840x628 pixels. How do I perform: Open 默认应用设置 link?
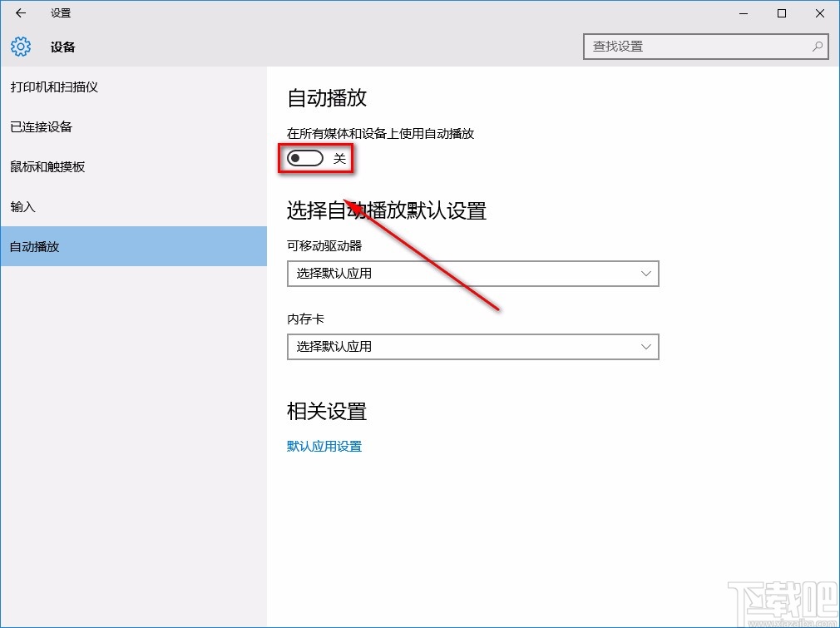[x=324, y=446]
